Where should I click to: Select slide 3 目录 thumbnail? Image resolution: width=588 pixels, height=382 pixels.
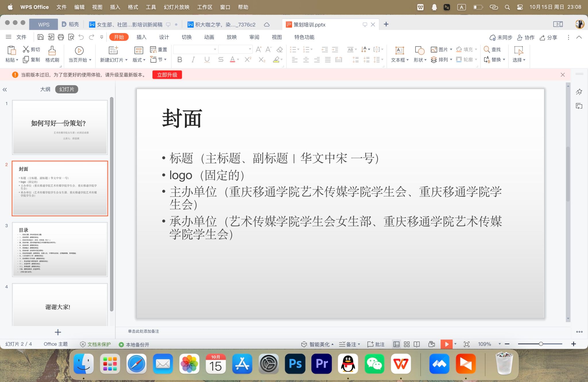pyautogui.click(x=60, y=249)
